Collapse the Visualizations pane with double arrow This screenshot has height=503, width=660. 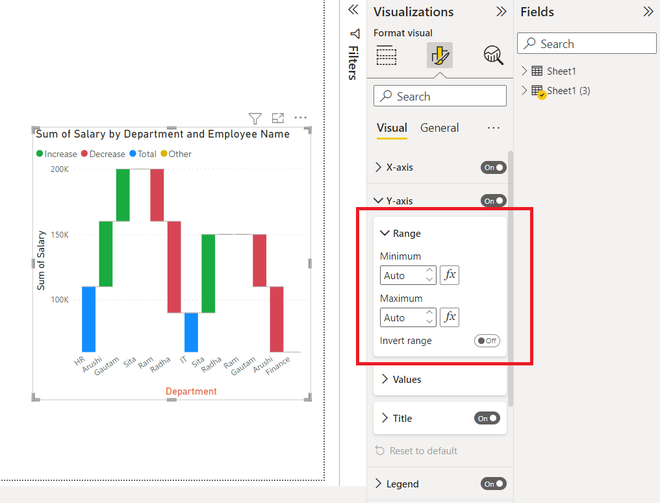click(x=501, y=11)
